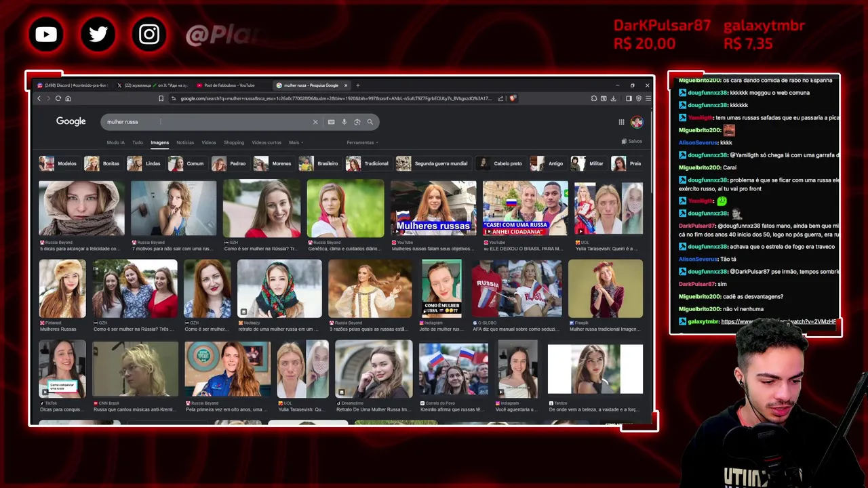
Task: Open galaxytmbr's chat link
Action: pos(778,321)
